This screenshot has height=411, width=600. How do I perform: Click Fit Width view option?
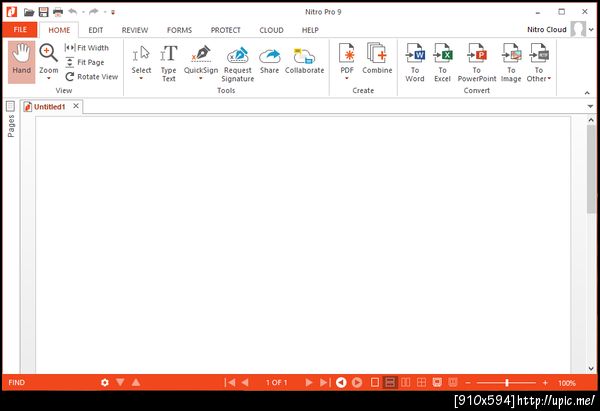87,48
